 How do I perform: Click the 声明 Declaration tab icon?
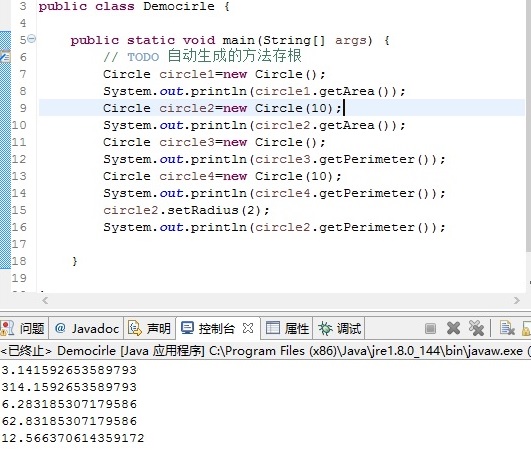[x=135, y=328]
